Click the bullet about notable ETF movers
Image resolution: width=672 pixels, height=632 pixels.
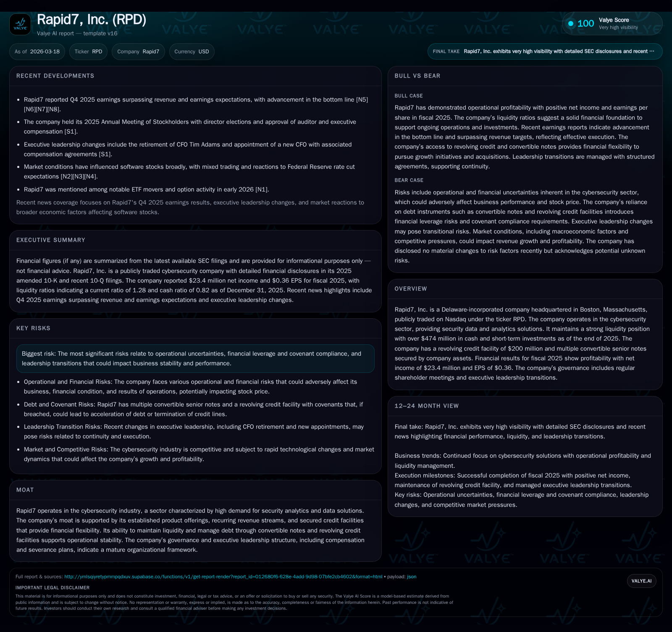click(x=147, y=189)
